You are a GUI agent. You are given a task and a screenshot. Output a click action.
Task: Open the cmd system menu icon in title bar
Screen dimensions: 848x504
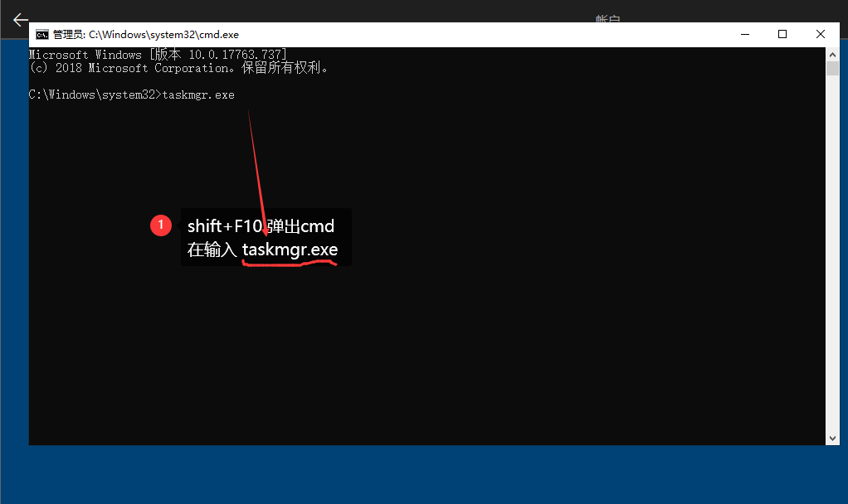(x=41, y=34)
